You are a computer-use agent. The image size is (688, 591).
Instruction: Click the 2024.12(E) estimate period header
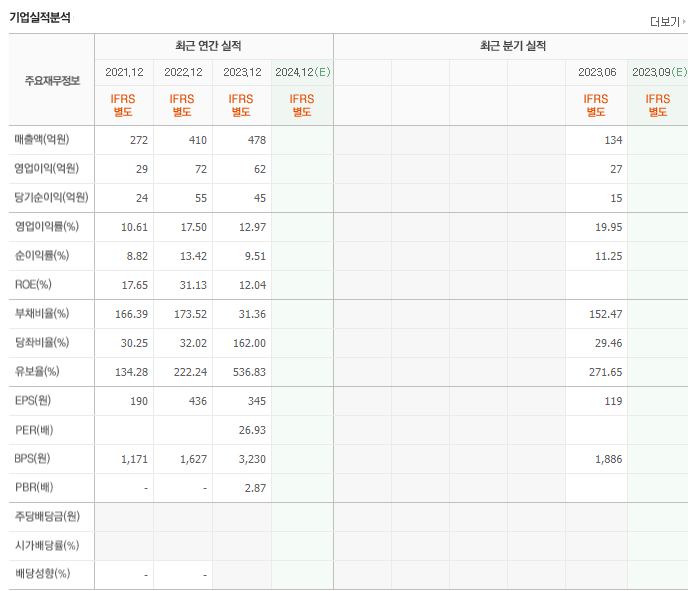coord(303,72)
